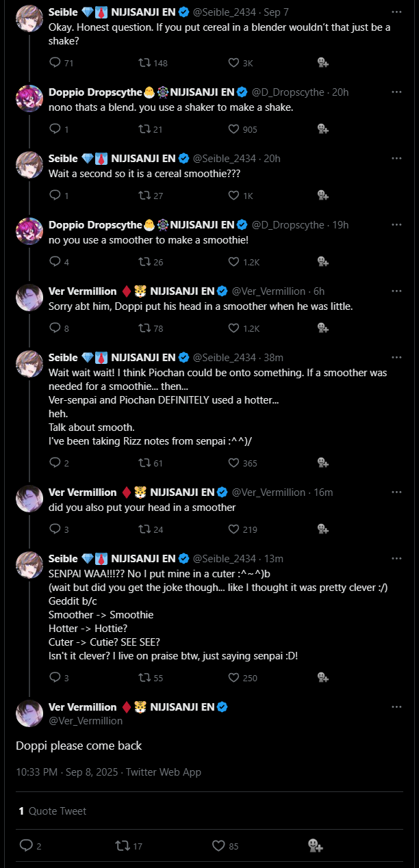Open more menu on final Ver Vermillion tweet

tap(396, 707)
